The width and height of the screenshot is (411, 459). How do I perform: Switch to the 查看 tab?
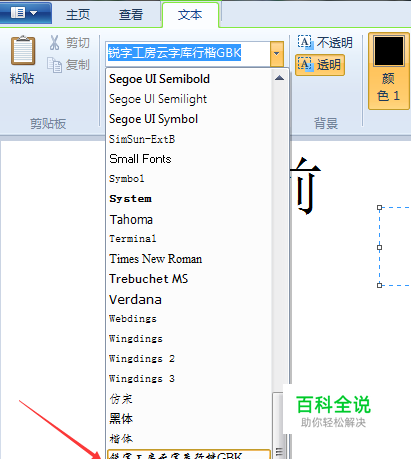[131, 15]
